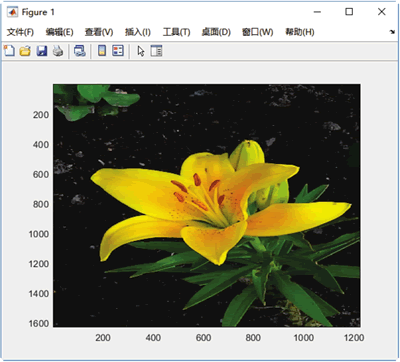
Task: Open the 文件(F) menu
Action: [x=20, y=32]
